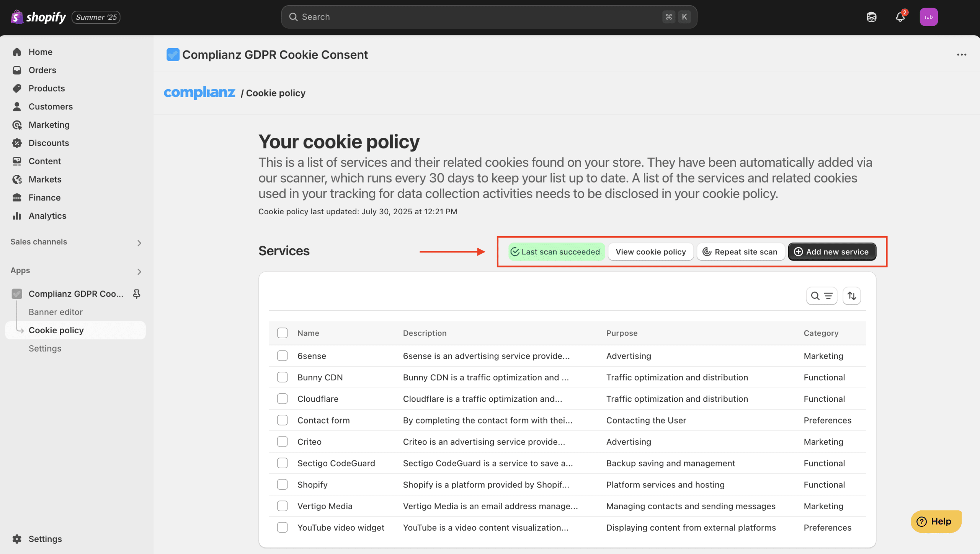Click Add new service button
Image resolution: width=980 pixels, height=554 pixels.
pos(832,252)
